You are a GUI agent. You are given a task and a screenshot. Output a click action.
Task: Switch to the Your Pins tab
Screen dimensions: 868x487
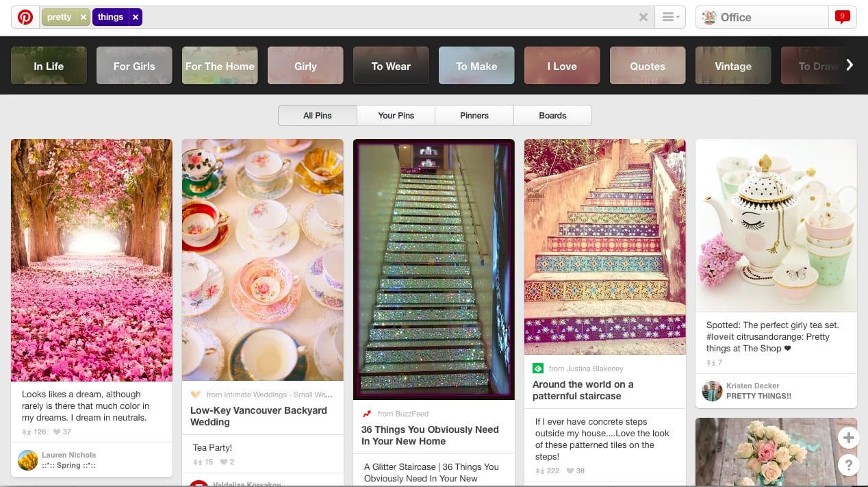point(396,115)
